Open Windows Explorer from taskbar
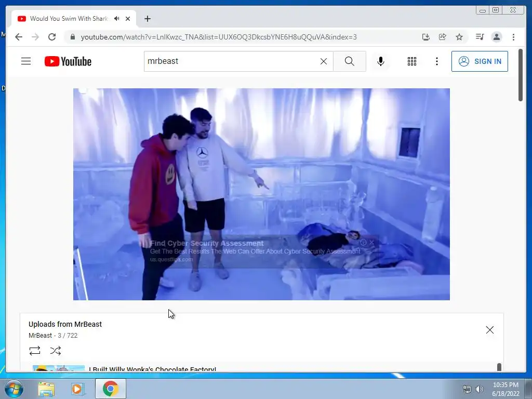Screen dimensions: 532x399 (46, 389)
